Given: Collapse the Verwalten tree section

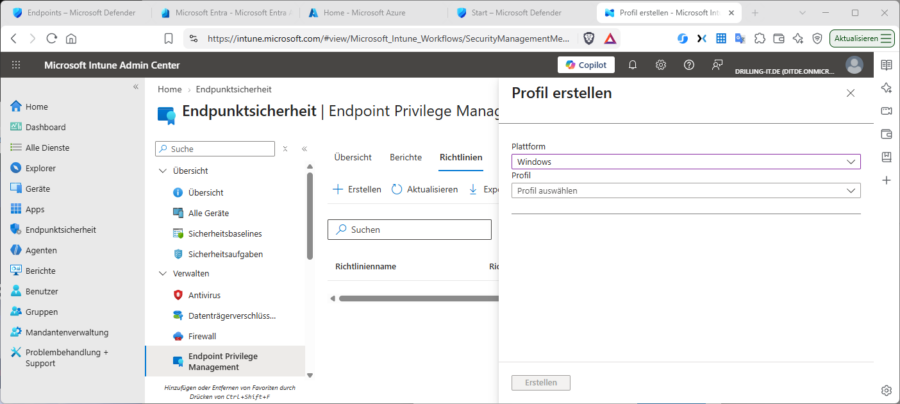Looking at the screenshot, I should pos(162,274).
